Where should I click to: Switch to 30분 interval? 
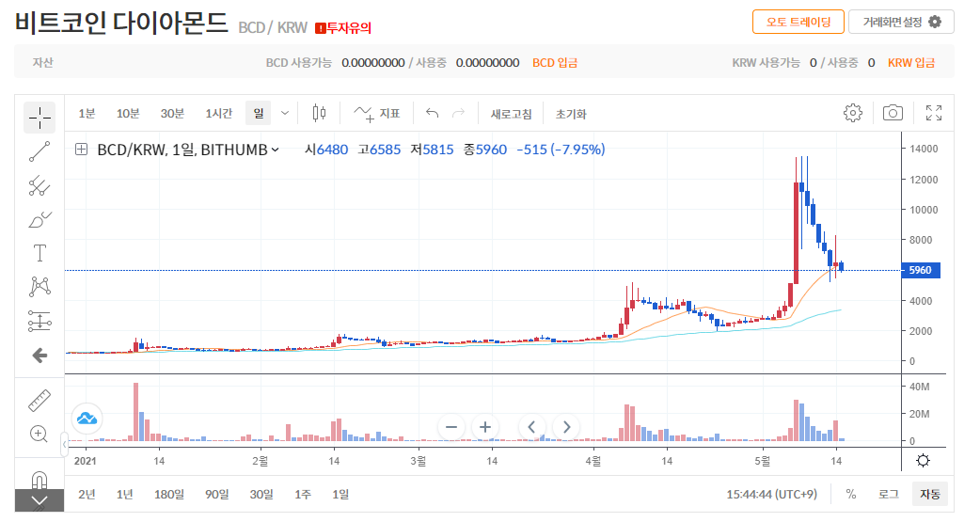[172, 113]
